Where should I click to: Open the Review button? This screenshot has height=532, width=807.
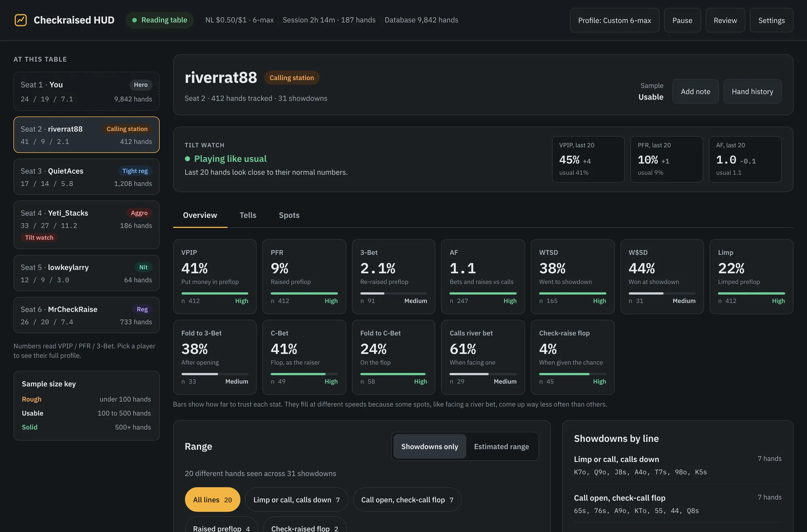pyautogui.click(x=725, y=20)
